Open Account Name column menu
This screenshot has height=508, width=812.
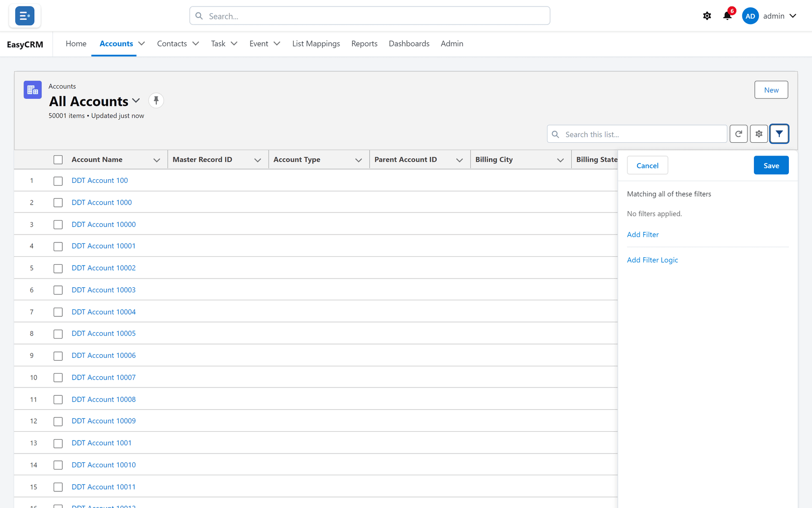tap(157, 160)
